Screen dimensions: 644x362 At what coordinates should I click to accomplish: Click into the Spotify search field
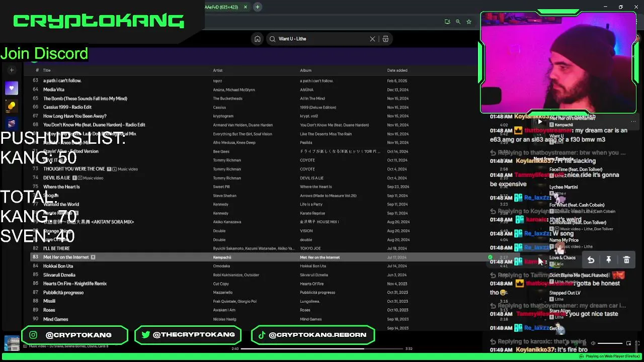click(322, 39)
